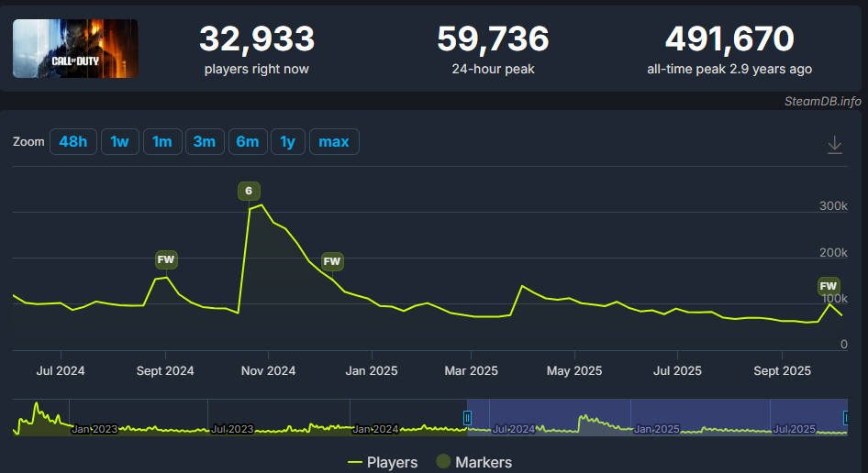Open the FW marker near Sept 2024
Viewport: 868px width, 473px height.
166,259
